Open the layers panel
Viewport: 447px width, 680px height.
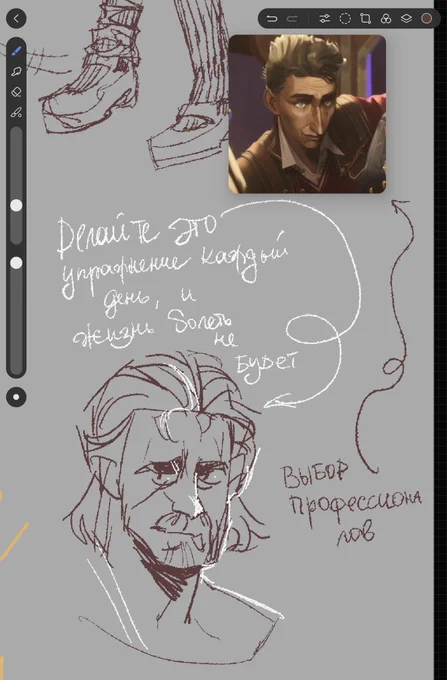click(x=406, y=19)
